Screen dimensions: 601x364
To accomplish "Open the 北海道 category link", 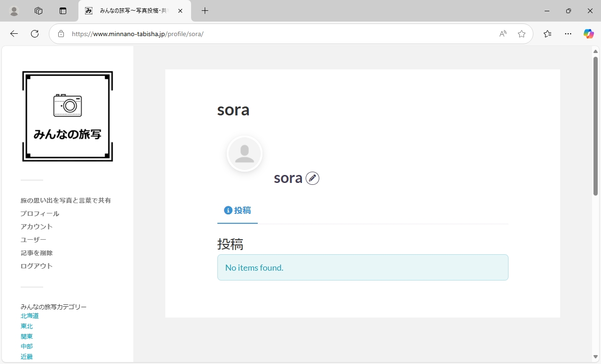I will (x=30, y=316).
